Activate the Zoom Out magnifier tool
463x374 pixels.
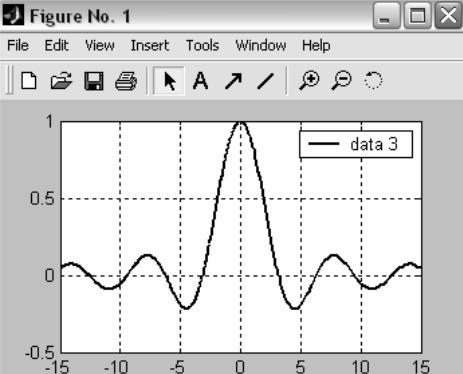341,81
